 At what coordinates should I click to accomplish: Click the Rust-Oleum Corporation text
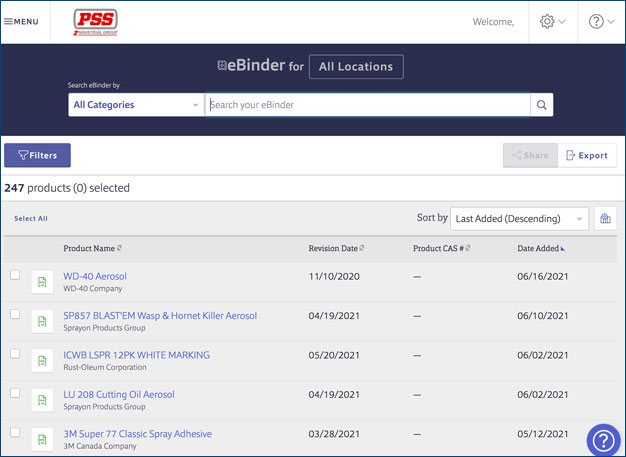(x=105, y=367)
